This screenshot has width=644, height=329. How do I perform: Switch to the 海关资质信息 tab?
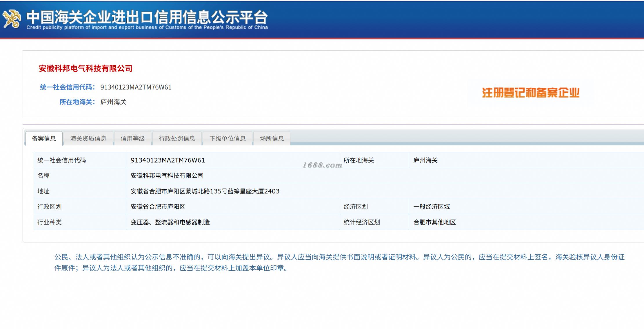(x=88, y=138)
